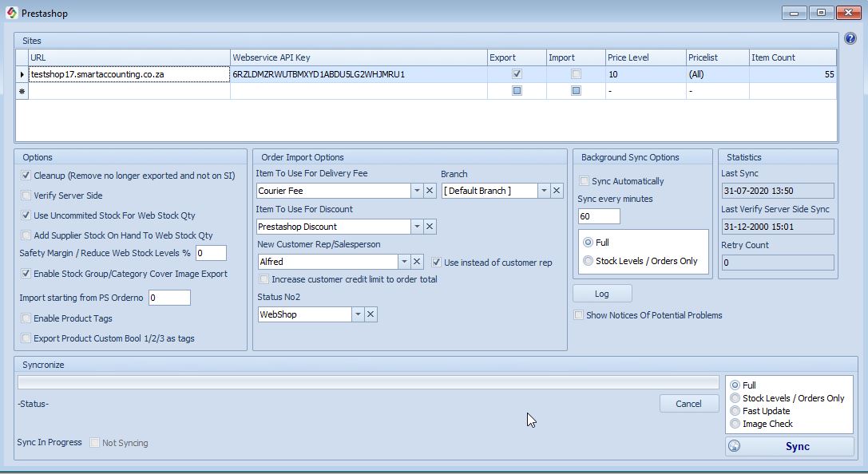Toggle Stock Group/Category Cover Image Export
This screenshot has height=474, width=868.
tap(26, 273)
